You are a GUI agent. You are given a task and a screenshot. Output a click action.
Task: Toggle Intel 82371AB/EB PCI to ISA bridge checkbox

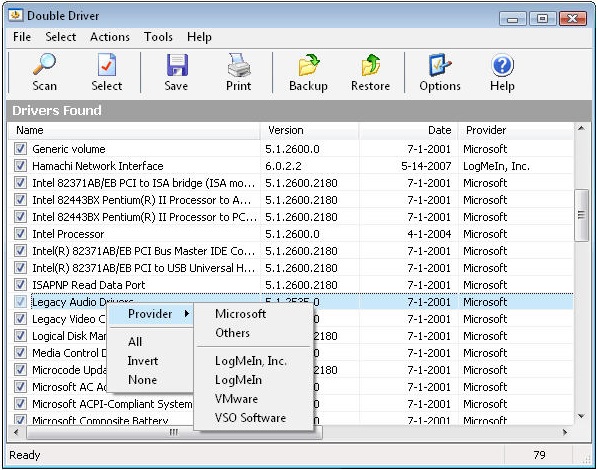[20, 183]
